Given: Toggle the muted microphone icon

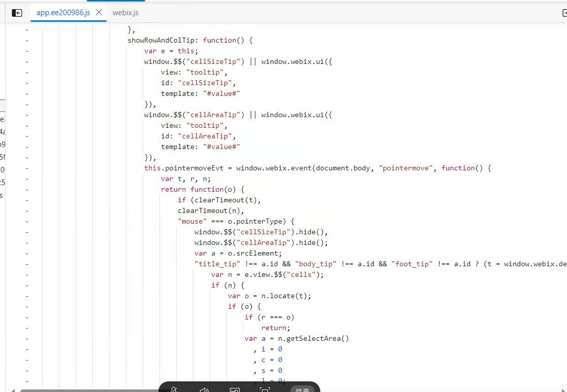Looking at the screenshot, I should click(174, 389).
